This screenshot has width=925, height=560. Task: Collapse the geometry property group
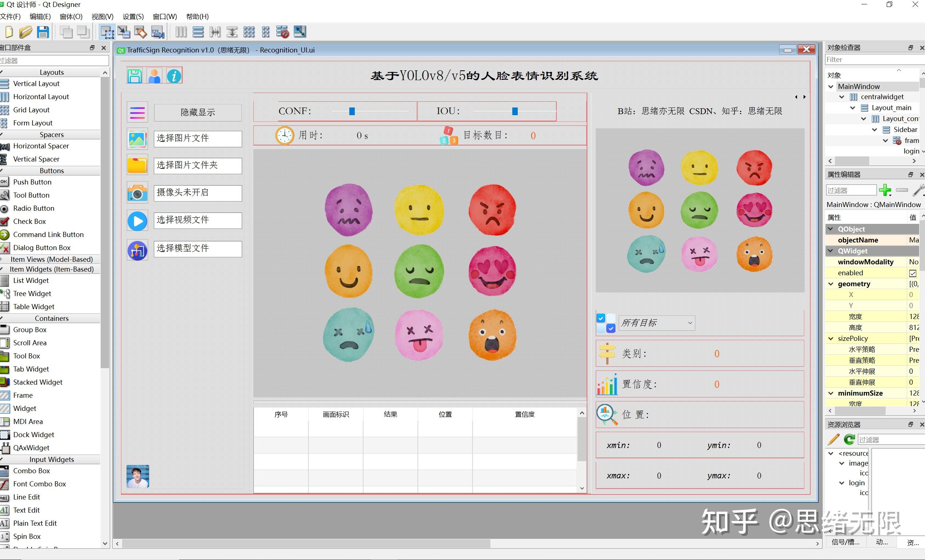(x=830, y=284)
